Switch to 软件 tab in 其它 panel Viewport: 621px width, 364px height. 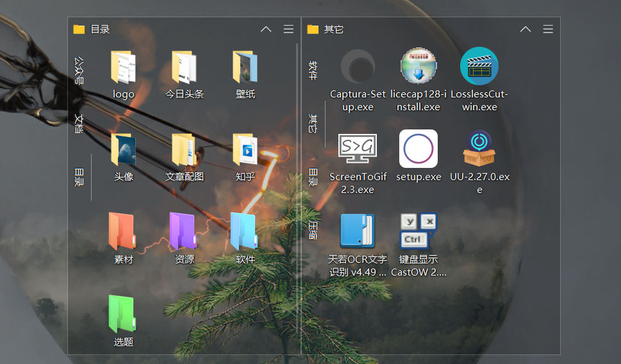pyautogui.click(x=313, y=70)
